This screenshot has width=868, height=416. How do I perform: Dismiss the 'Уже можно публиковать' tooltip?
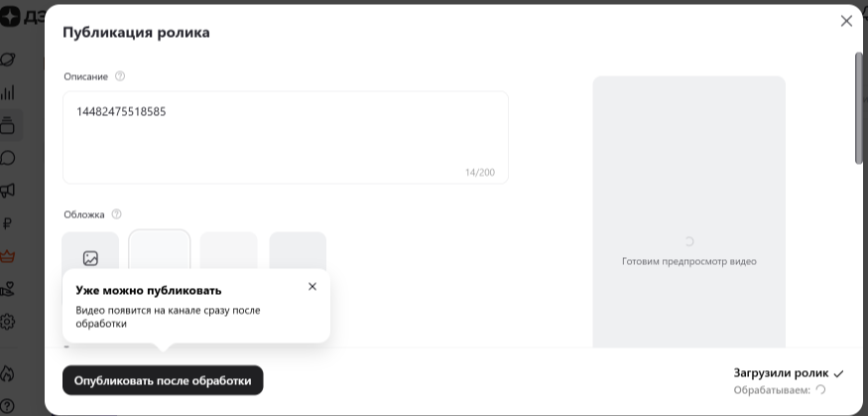pos(312,286)
